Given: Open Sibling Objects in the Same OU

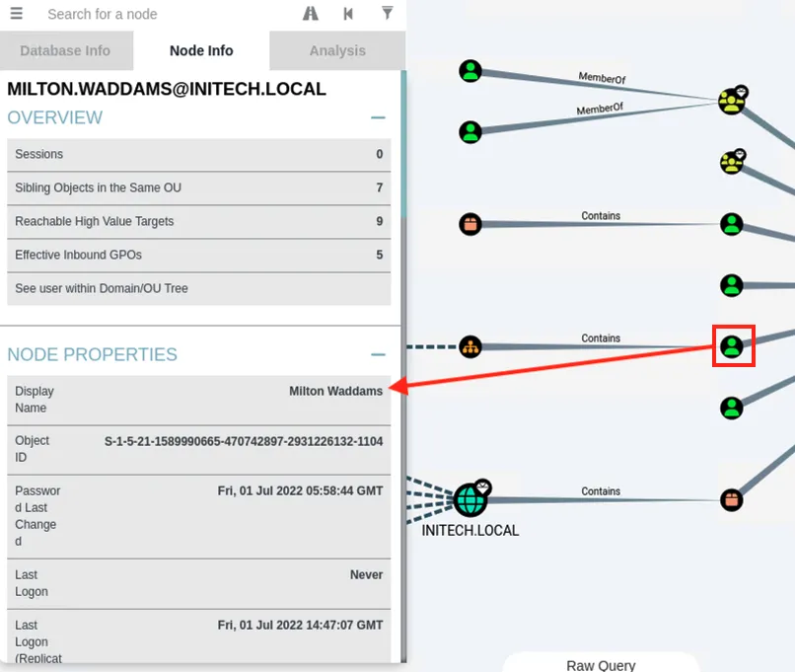Looking at the screenshot, I should (199, 187).
